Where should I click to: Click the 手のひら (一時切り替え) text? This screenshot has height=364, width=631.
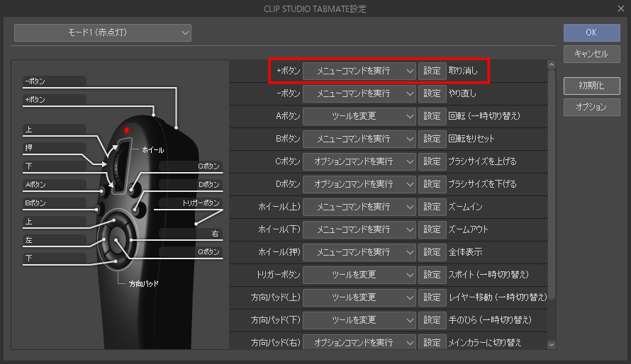coord(490,320)
